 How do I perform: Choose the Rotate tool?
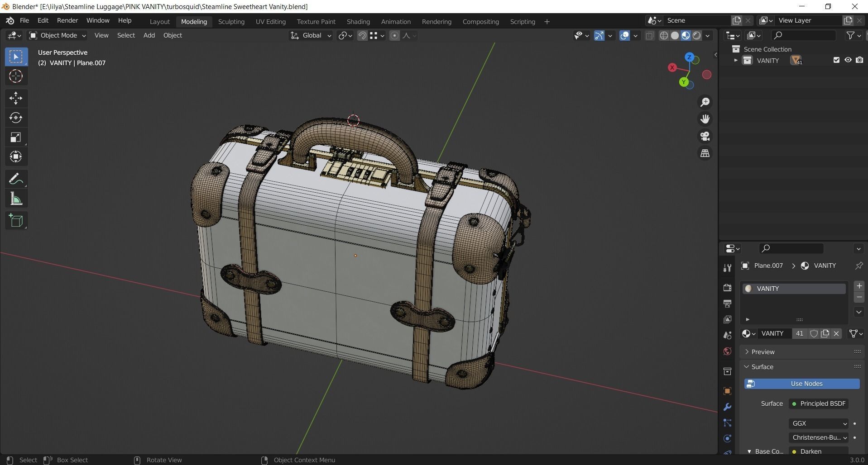pos(16,118)
